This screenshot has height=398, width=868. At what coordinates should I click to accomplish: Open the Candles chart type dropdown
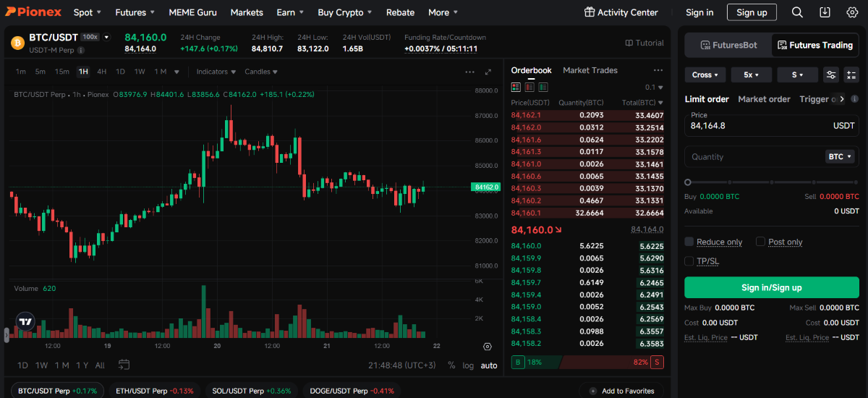coord(261,72)
